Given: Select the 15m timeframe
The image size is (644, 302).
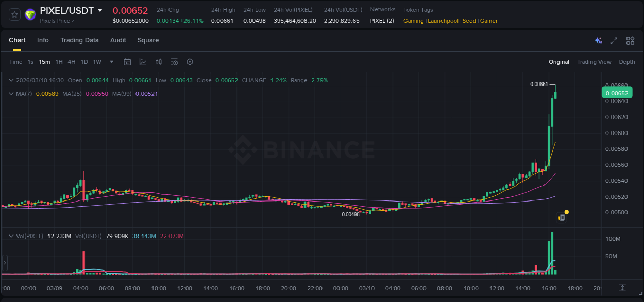Looking at the screenshot, I should (x=44, y=61).
